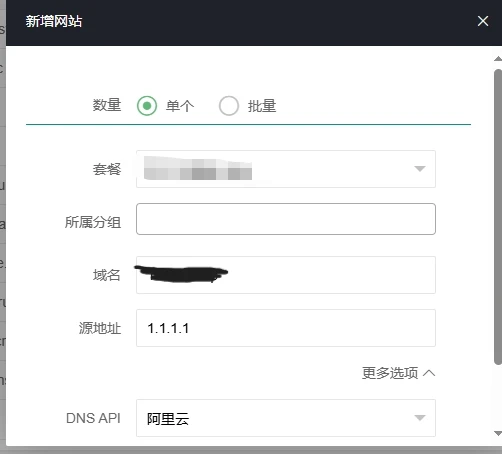Click the 数量 label text
The image size is (502, 454).
point(107,105)
